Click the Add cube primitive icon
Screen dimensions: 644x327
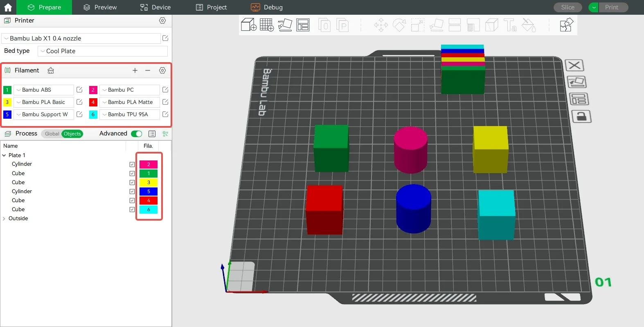[248, 25]
